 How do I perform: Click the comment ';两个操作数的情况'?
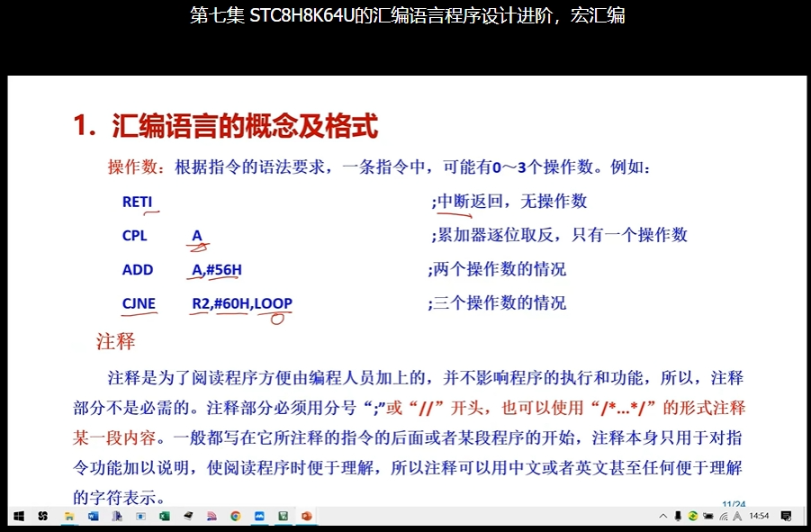click(497, 269)
